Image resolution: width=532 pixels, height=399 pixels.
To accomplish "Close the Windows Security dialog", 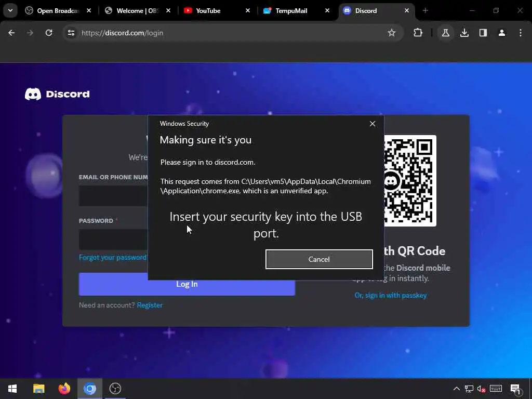I will 373,124.
